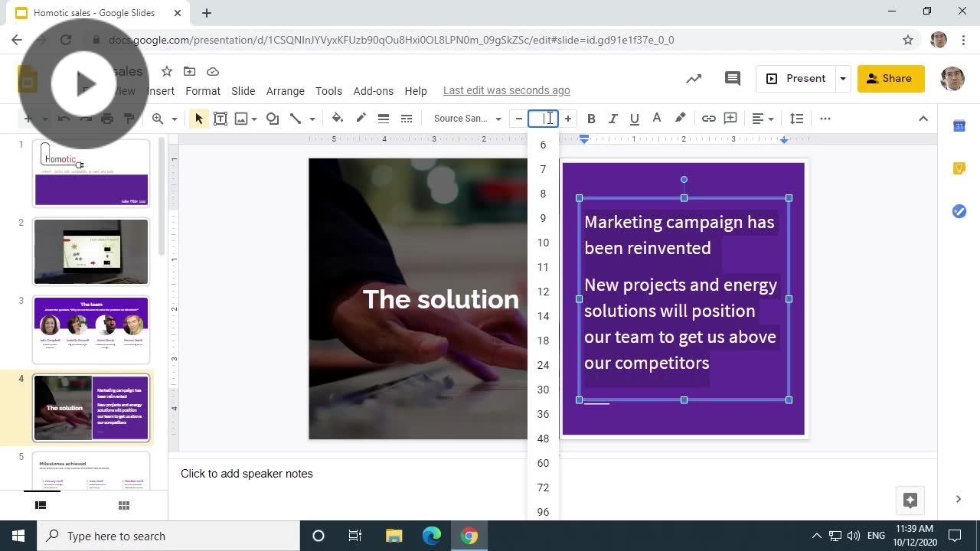Open the Add-ons menu
Screen dimensions: 980x551
pyautogui.click(x=373, y=90)
